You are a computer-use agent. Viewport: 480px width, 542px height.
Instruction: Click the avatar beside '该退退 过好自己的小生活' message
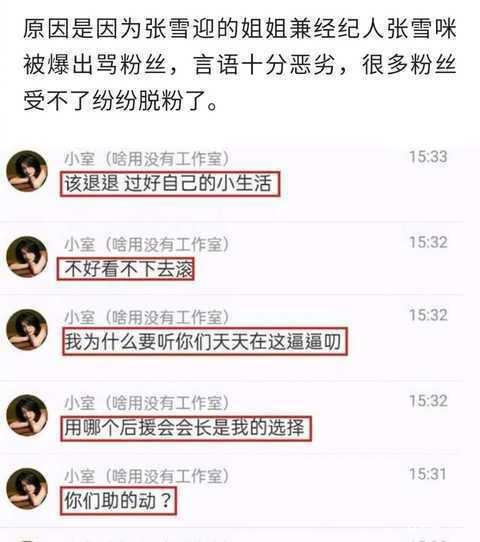tap(27, 171)
